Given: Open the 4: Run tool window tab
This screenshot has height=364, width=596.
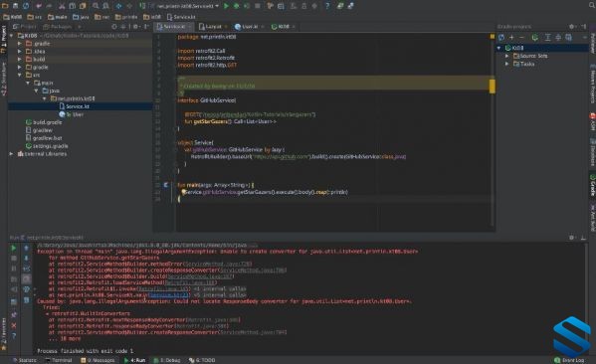Looking at the screenshot, I should click(x=135, y=360).
